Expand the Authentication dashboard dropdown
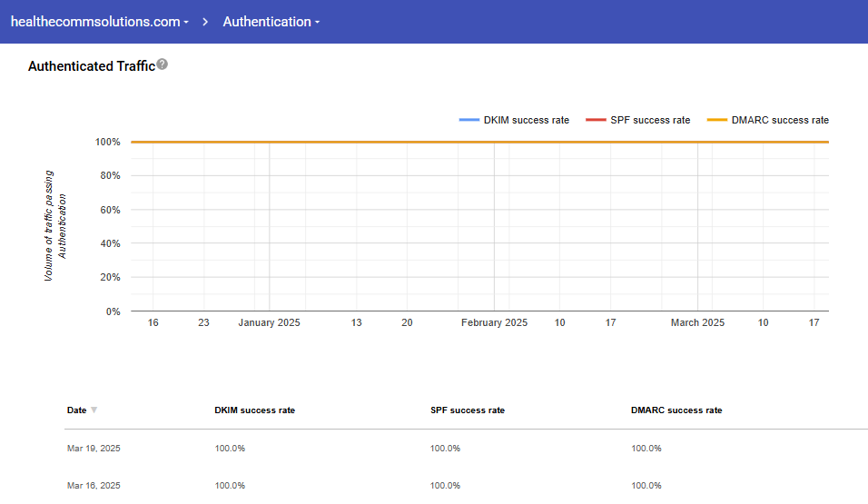The width and height of the screenshot is (868, 504). [271, 22]
